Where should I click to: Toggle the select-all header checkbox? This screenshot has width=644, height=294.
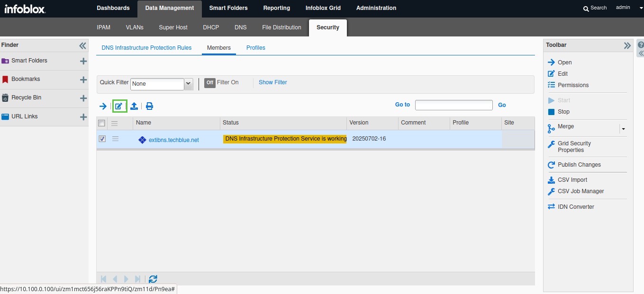click(x=101, y=123)
